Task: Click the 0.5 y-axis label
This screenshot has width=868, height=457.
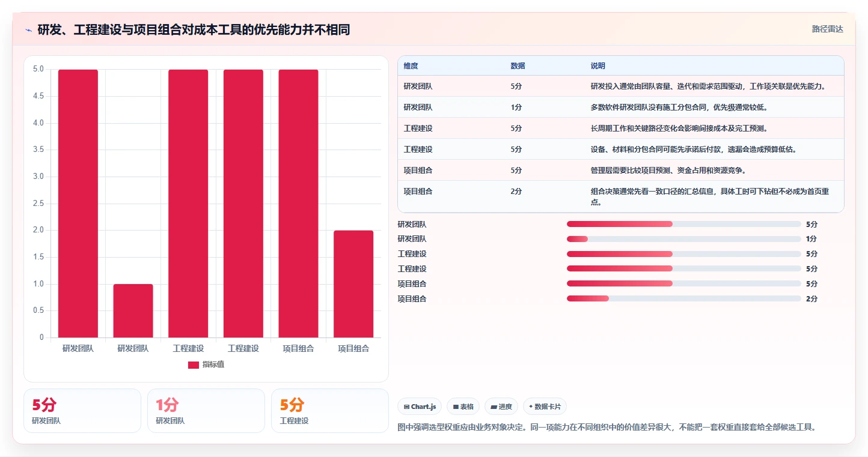Action: pyautogui.click(x=38, y=310)
